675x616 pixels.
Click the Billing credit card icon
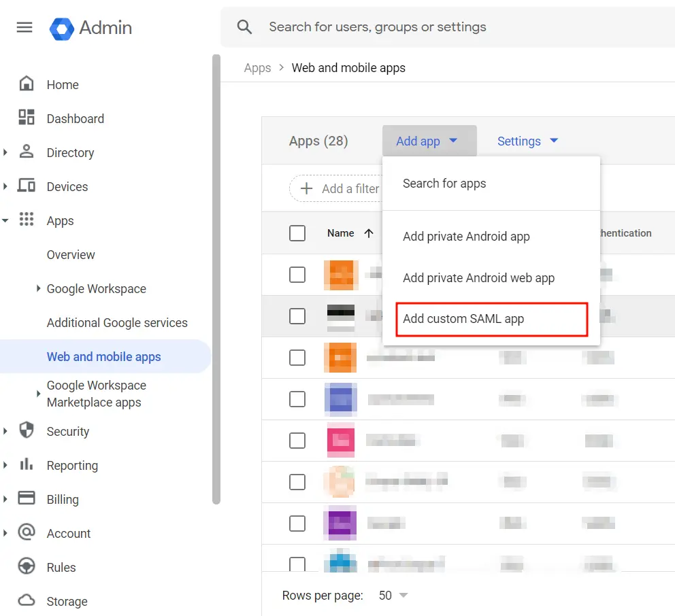(27, 498)
